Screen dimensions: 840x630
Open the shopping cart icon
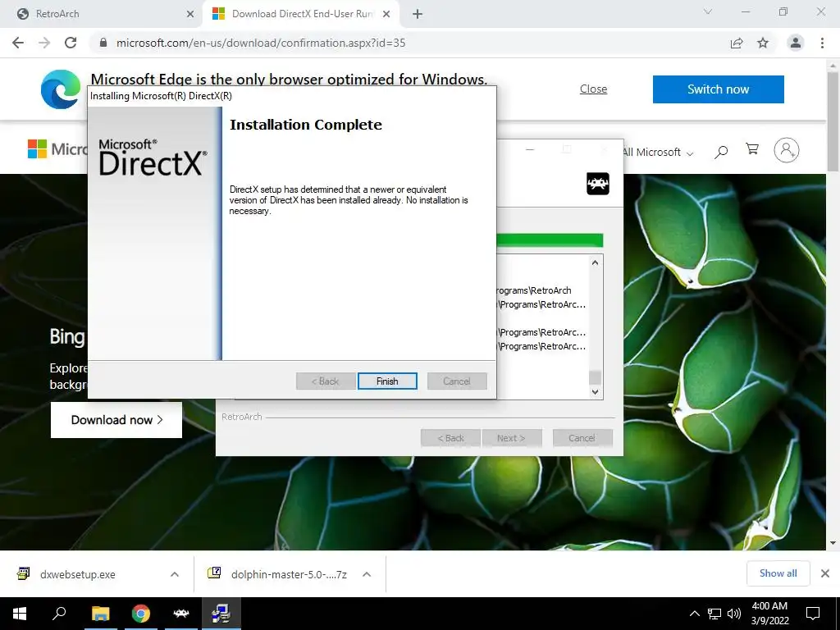tap(752, 149)
